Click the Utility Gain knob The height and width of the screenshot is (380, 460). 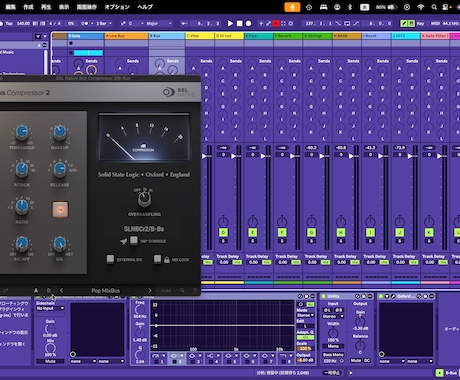360,321
